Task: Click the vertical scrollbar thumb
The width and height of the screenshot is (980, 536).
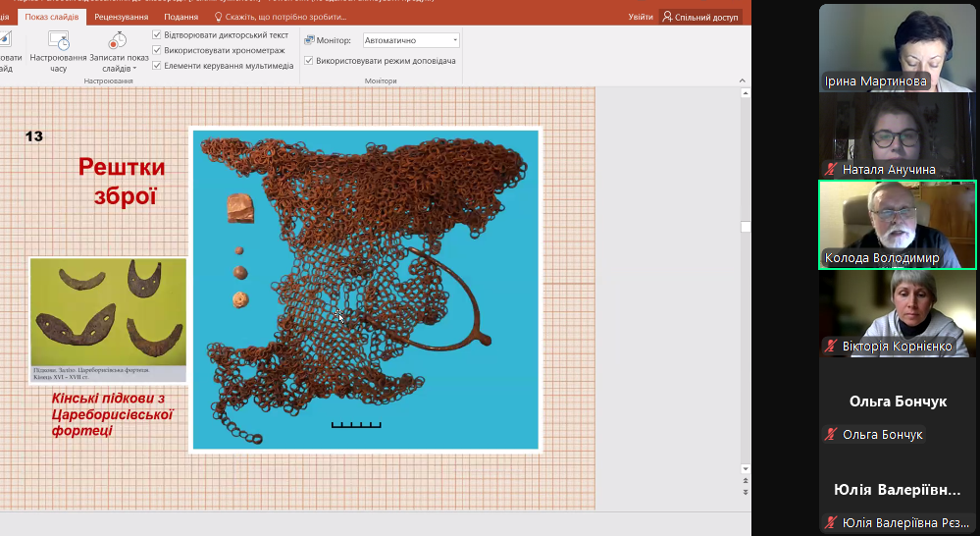Action: click(x=745, y=227)
